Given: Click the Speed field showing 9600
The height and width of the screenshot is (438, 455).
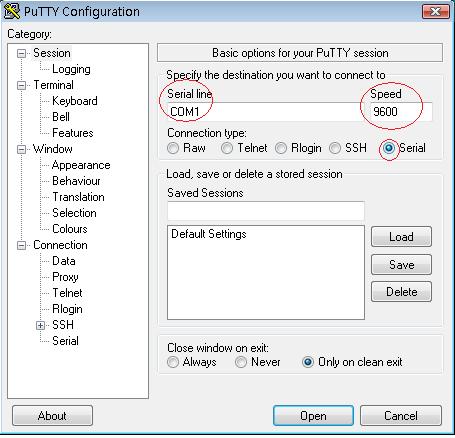Looking at the screenshot, I should pyautogui.click(x=401, y=112).
